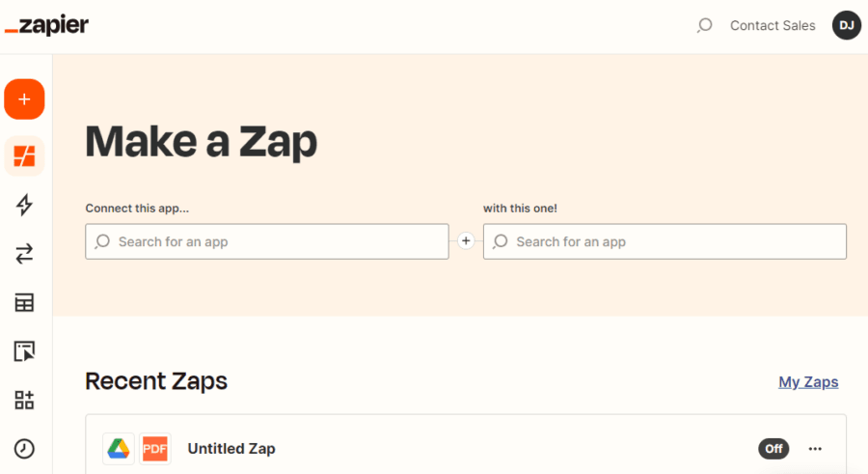Click the 'with this one!' search field

point(665,241)
